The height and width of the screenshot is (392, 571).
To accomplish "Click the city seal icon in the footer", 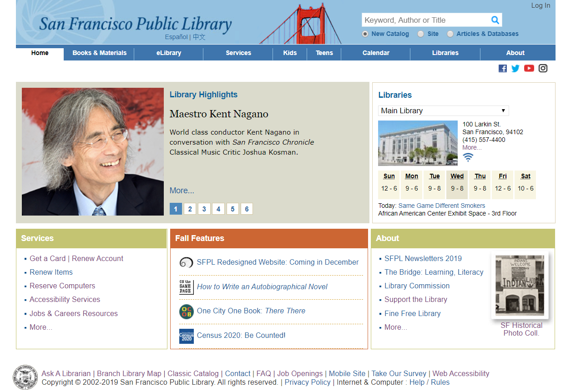I will click(x=25, y=377).
